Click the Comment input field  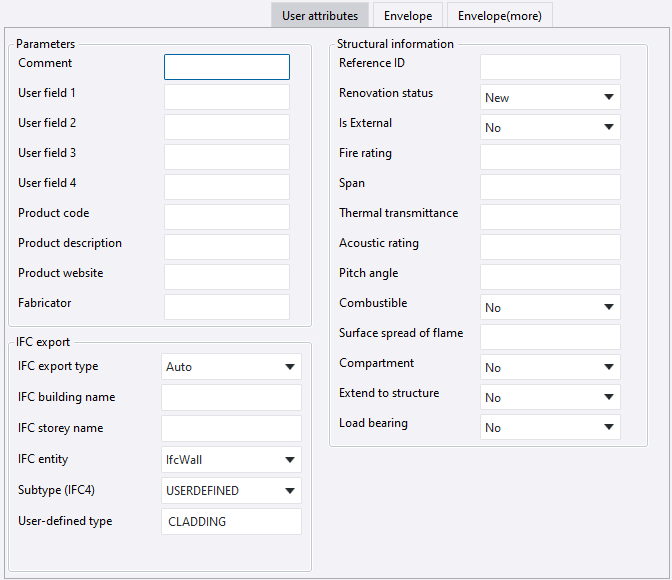(227, 67)
